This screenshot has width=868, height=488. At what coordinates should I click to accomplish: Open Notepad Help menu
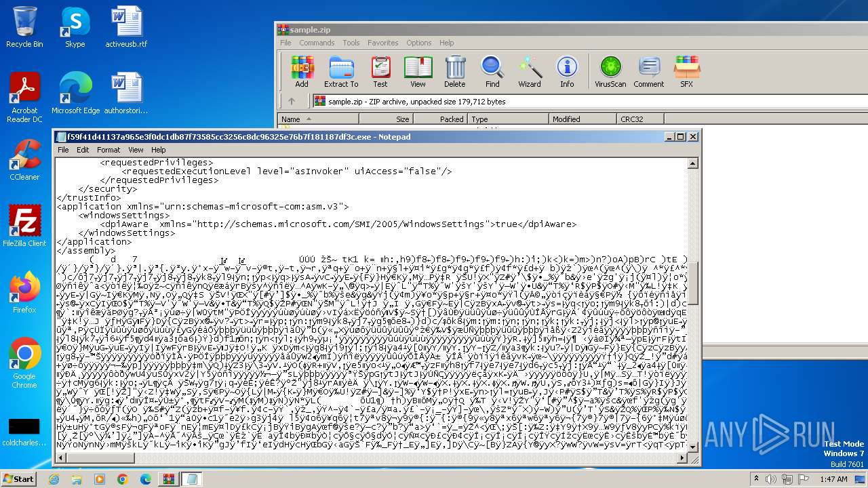coord(158,150)
